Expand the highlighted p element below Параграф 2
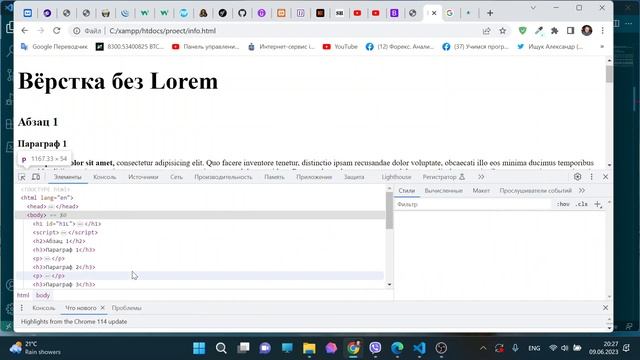Viewport: 640px width, 360px height. click(x=48, y=276)
